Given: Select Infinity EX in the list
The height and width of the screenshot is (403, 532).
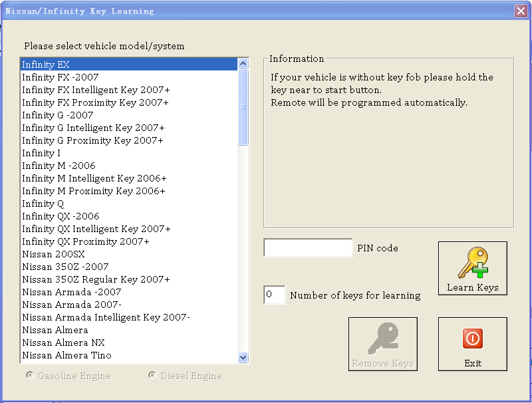Looking at the screenshot, I should tap(129, 65).
